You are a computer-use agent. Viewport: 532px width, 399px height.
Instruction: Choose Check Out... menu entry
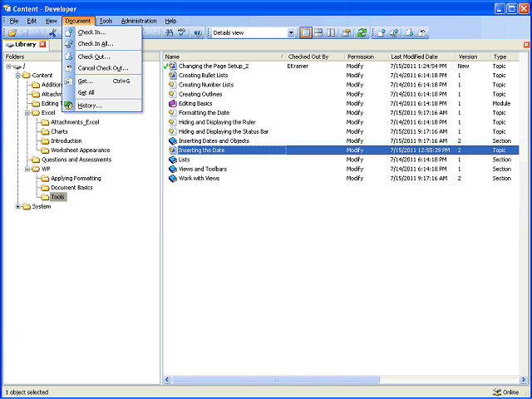click(x=102, y=57)
